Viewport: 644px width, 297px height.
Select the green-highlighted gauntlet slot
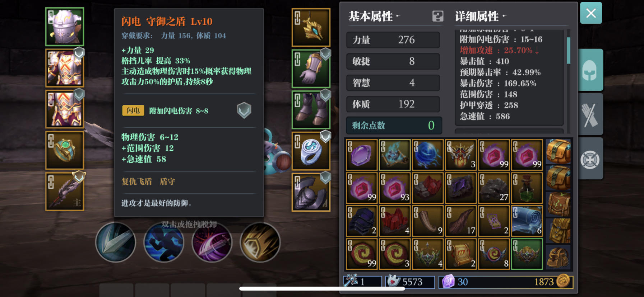[x=311, y=69]
